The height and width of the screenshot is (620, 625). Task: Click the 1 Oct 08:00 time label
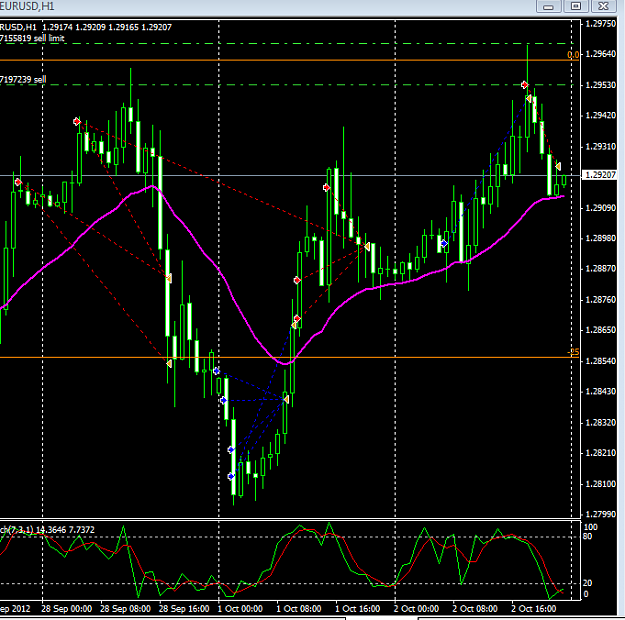[x=299, y=609]
